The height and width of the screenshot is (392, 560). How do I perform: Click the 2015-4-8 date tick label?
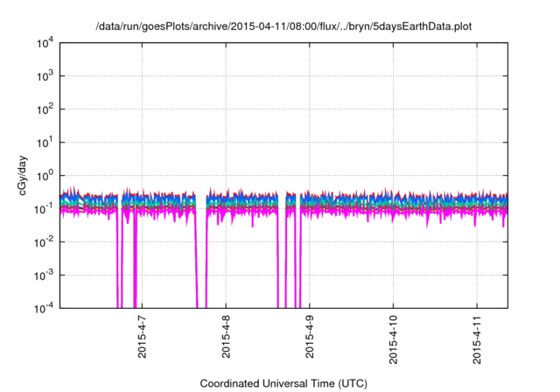(226, 337)
